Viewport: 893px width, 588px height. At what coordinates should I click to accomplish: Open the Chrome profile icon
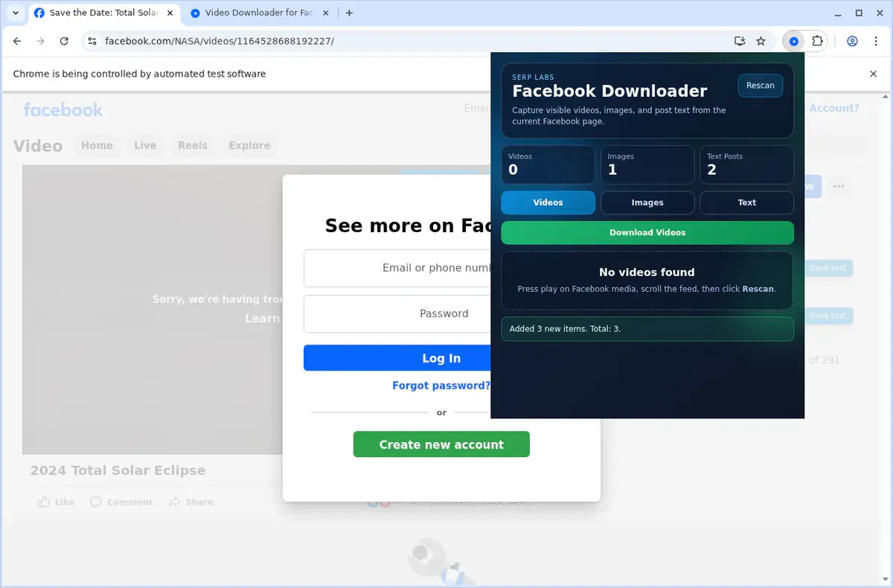[x=852, y=42]
